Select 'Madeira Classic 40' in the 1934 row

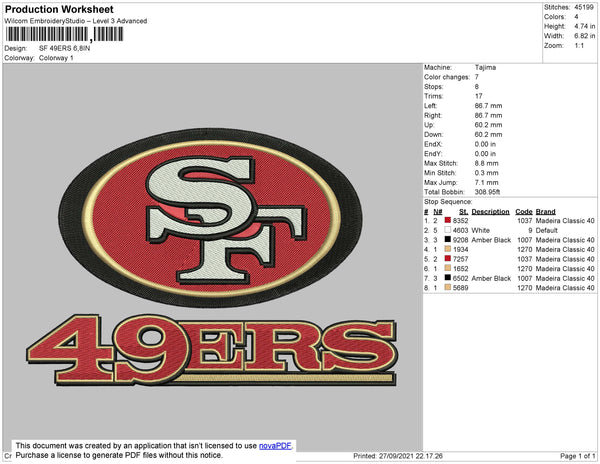pyautogui.click(x=565, y=249)
